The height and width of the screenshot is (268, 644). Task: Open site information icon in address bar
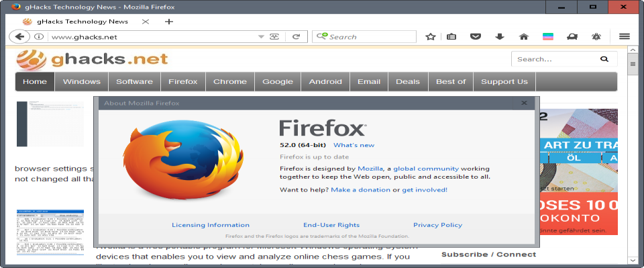tap(39, 36)
